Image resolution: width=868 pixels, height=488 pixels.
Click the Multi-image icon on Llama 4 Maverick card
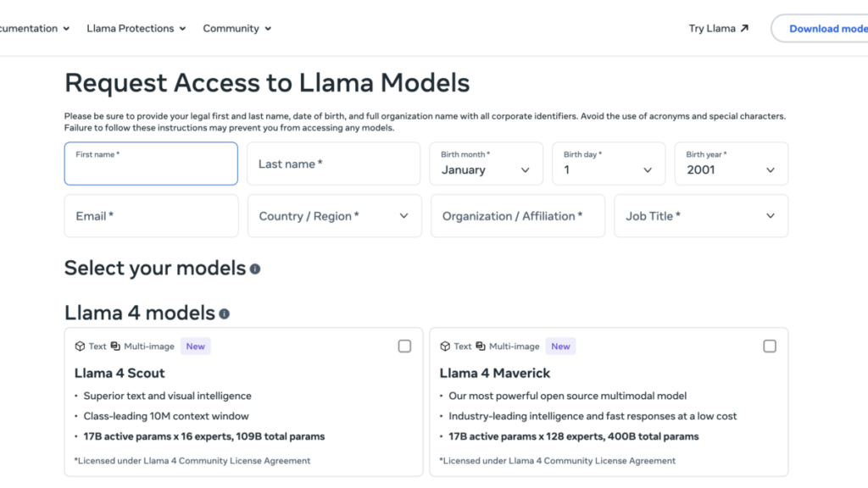pyautogui.click(x=481, y=346)
